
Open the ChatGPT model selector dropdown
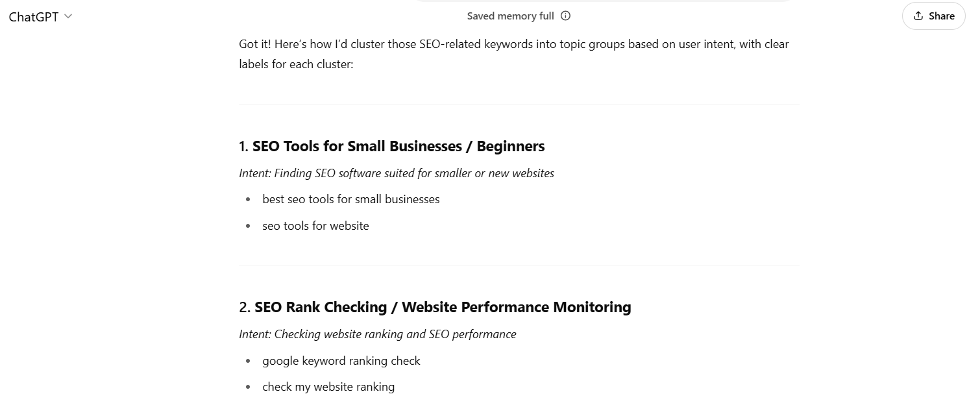[41, 16]
